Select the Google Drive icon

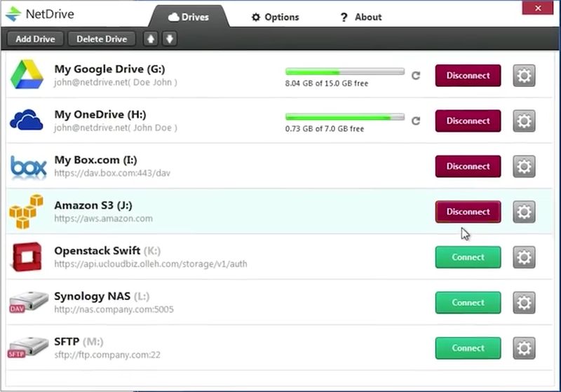click(27, 74)
